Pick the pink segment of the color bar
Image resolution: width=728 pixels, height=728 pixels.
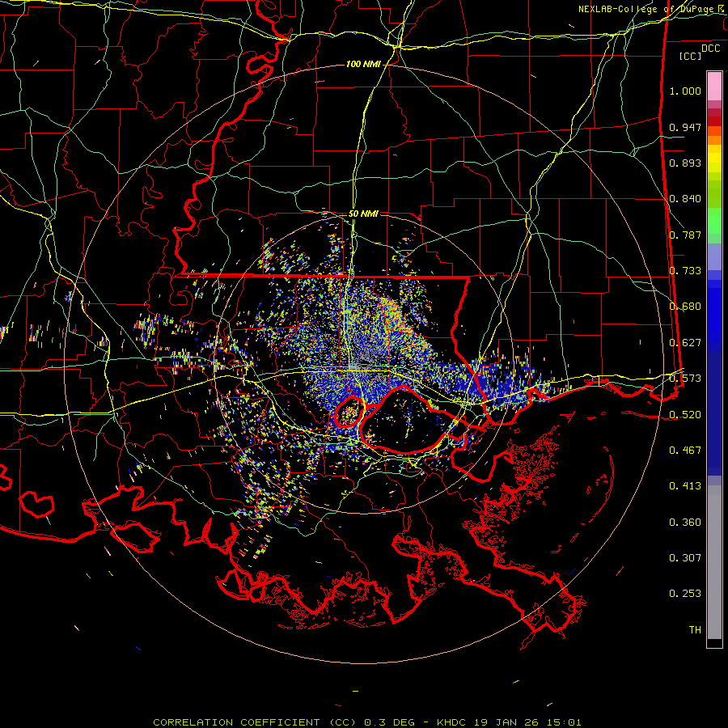pyautogui.click(x=714, y=86)
